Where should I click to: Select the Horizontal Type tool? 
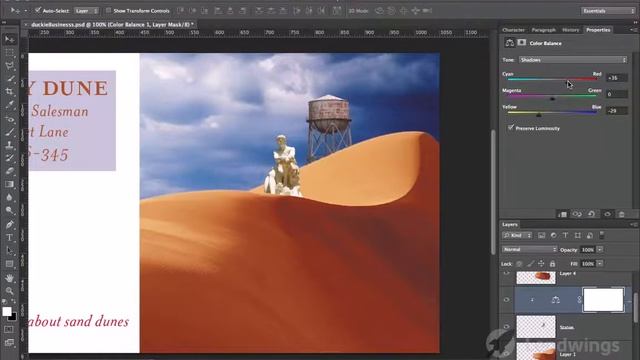click(9, 238)
